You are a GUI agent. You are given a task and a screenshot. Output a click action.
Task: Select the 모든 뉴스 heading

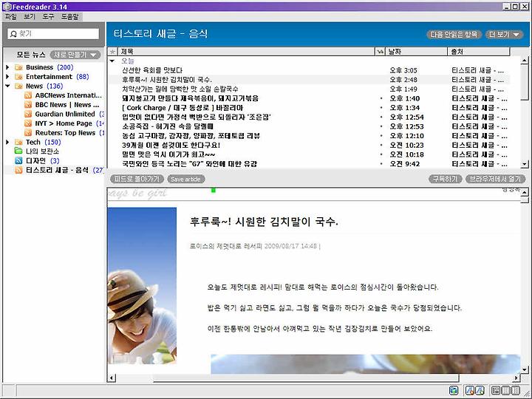(30, 55)
